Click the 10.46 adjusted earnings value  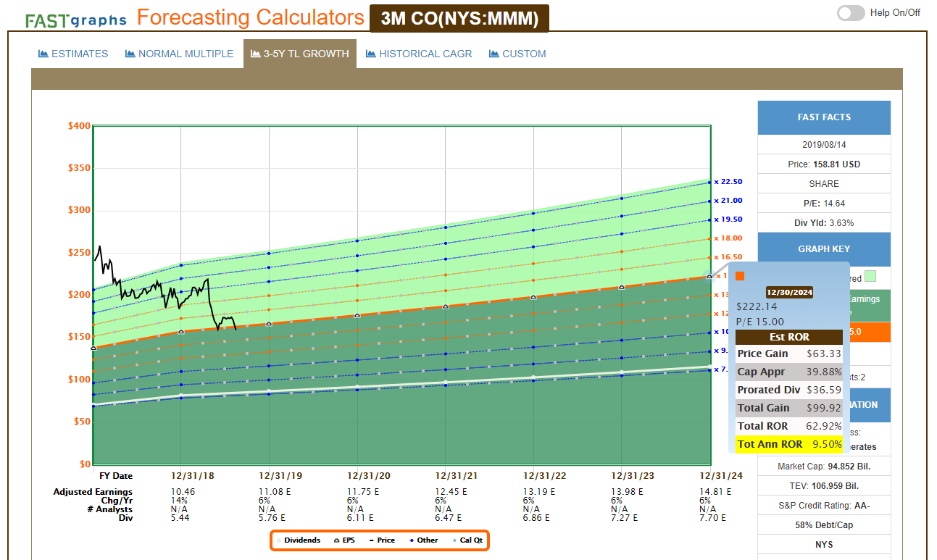pos(182,492)
